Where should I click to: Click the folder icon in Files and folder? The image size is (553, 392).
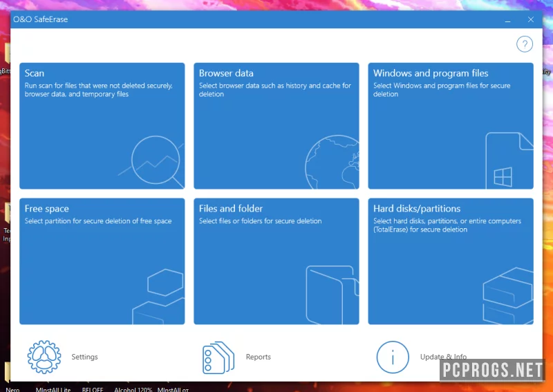[x=332, y=295]
